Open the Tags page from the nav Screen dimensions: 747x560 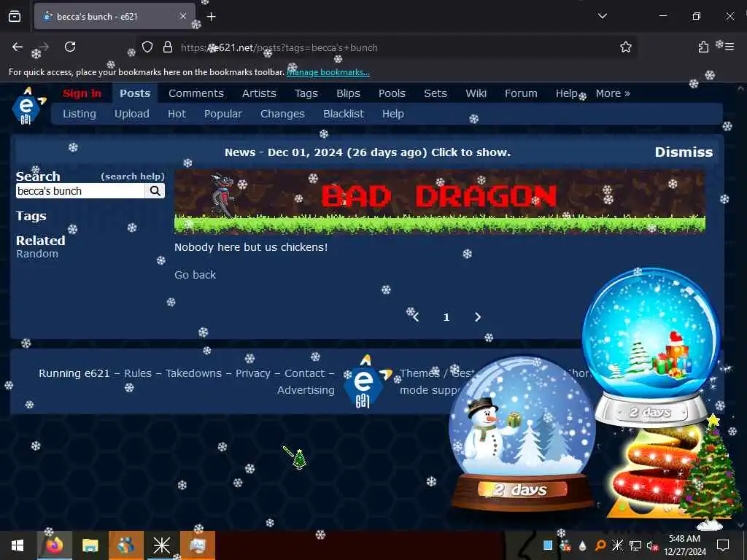click(306, 93)
